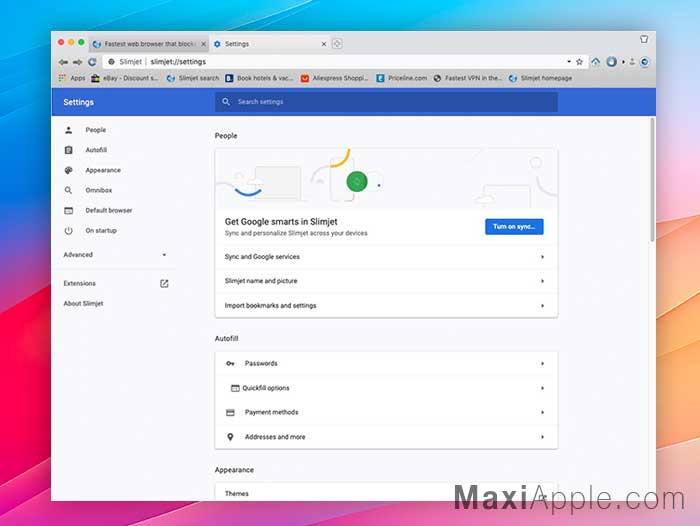Open Extensions via the external-link icon

click(164, 284)
